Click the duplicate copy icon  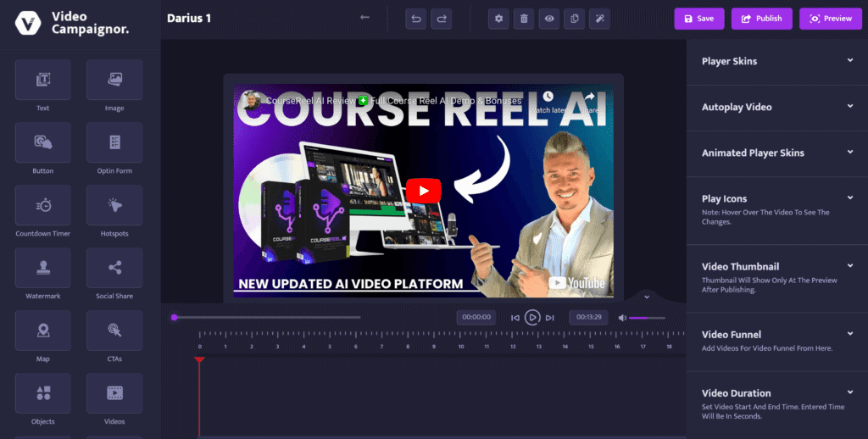(x=574, y=19)
